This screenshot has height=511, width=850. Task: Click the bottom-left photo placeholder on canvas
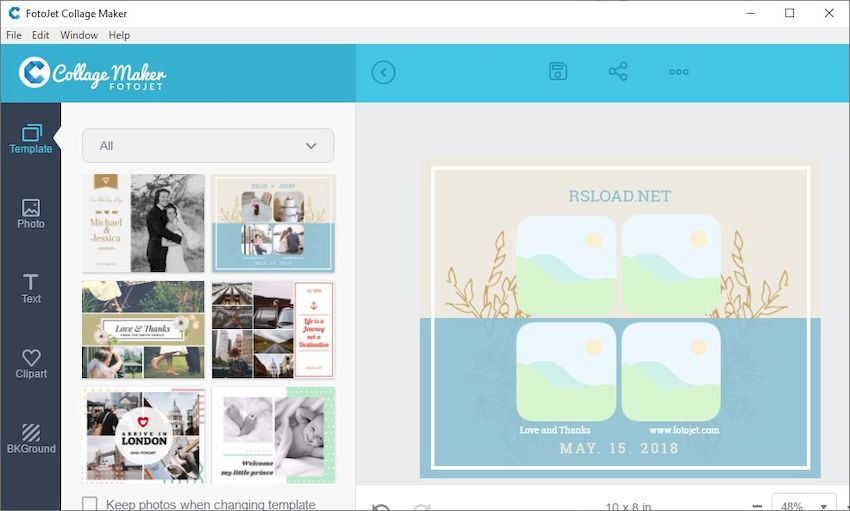click(x=566, y=372)
